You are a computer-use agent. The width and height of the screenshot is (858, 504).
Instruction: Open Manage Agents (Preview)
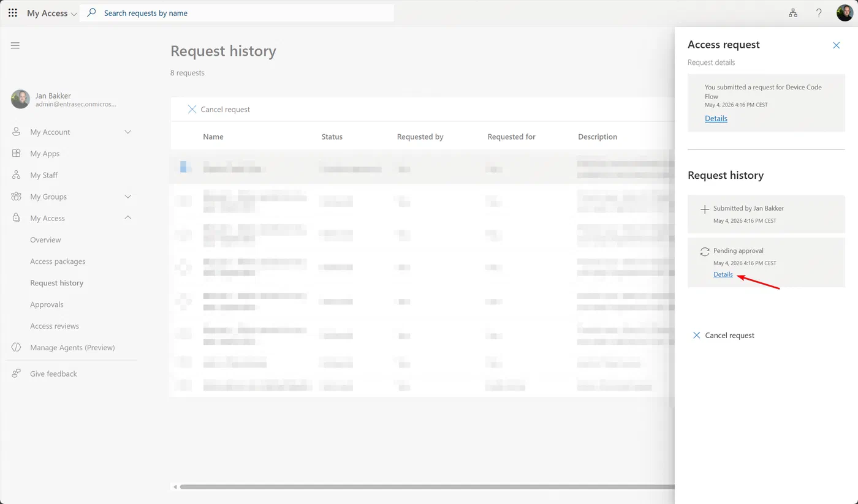click(72, 347)
